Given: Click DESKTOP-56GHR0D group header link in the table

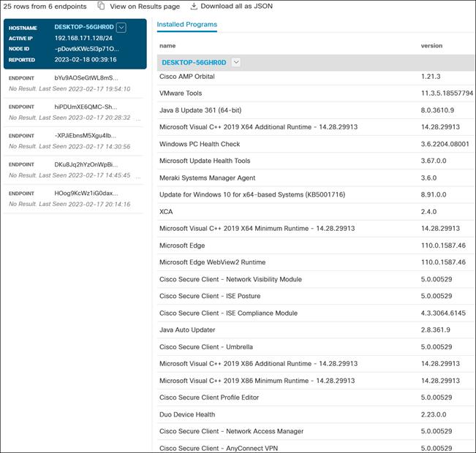Looking at the screenshot, I should pos(194,63).
